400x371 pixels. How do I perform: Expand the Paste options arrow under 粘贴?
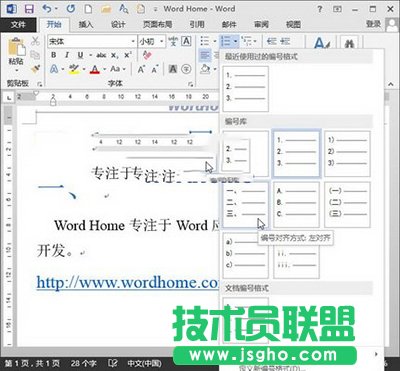[16, 71]
